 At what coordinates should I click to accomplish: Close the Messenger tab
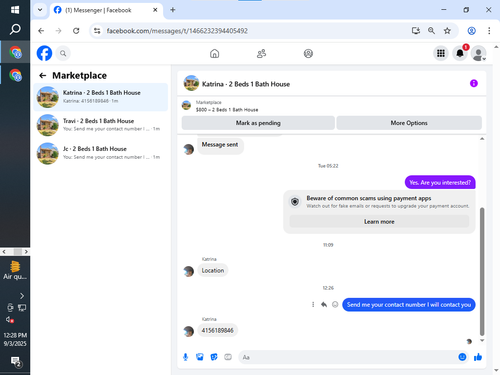155,10
